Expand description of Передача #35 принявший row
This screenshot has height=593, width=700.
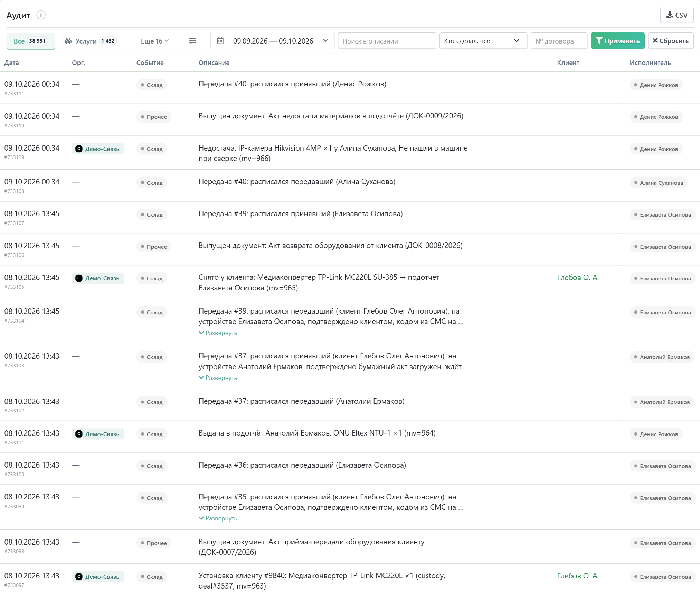tap(218, 518)
